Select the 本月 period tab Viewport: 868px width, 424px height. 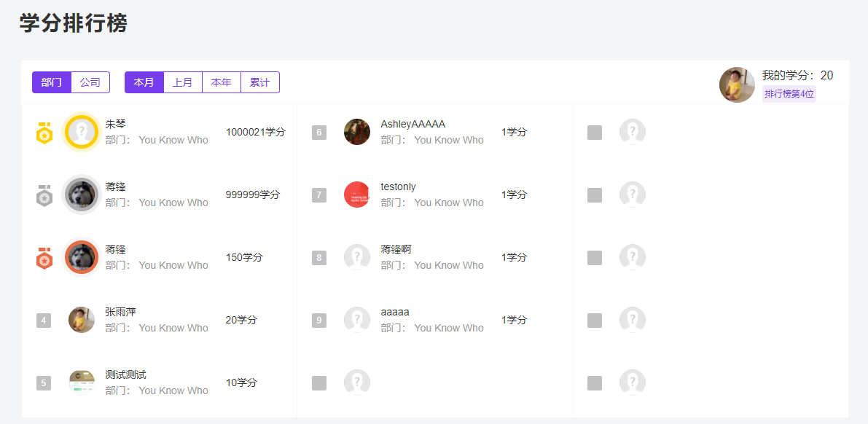144,82
